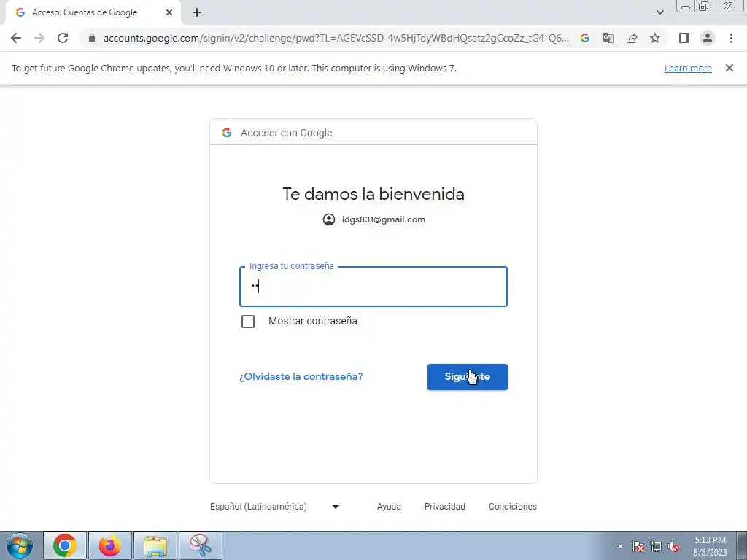Click the browser forward arrow

coord(39,38)
